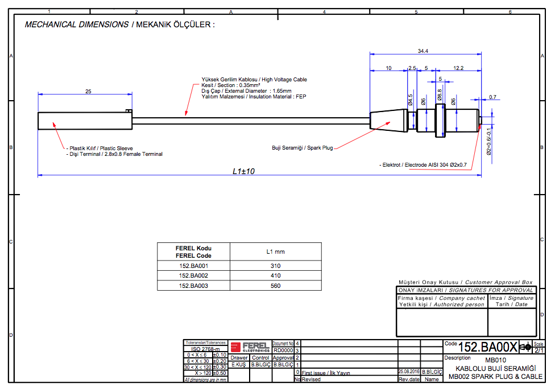The width and height of the screenshot is (555, 392).
Task: Click the plastic sleeve shape in drawing
Action: pos(84,121)
